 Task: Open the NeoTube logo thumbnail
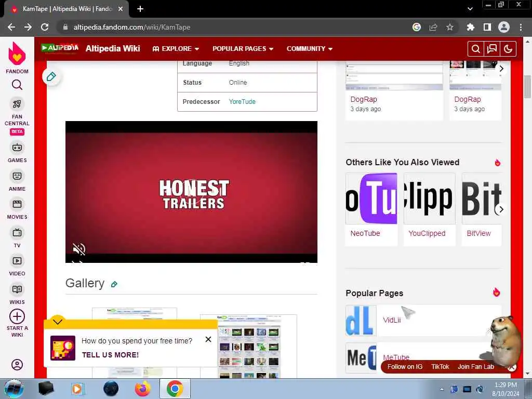(371, 198)
